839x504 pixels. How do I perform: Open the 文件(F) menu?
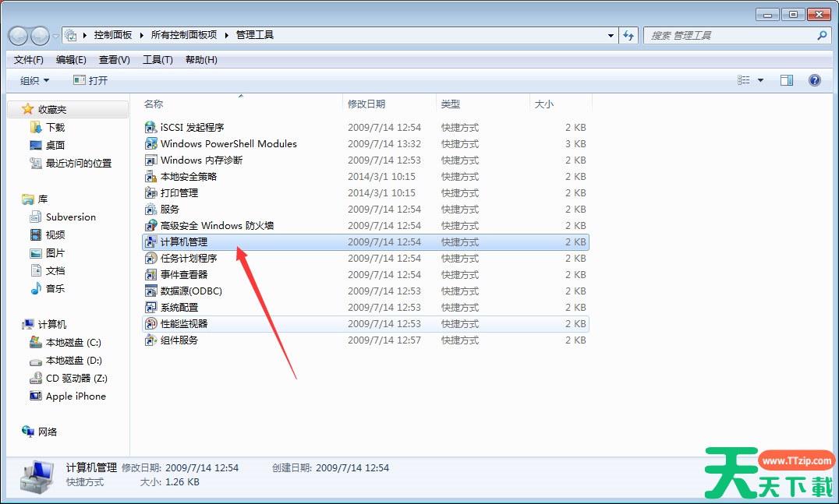pyautogui.click(x=28, y=60)
